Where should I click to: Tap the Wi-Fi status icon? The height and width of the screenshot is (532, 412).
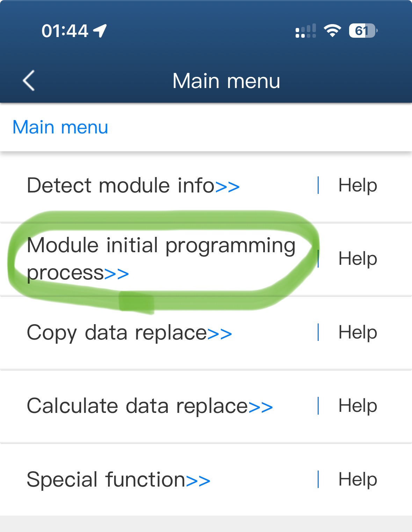[x=332, y=31]
